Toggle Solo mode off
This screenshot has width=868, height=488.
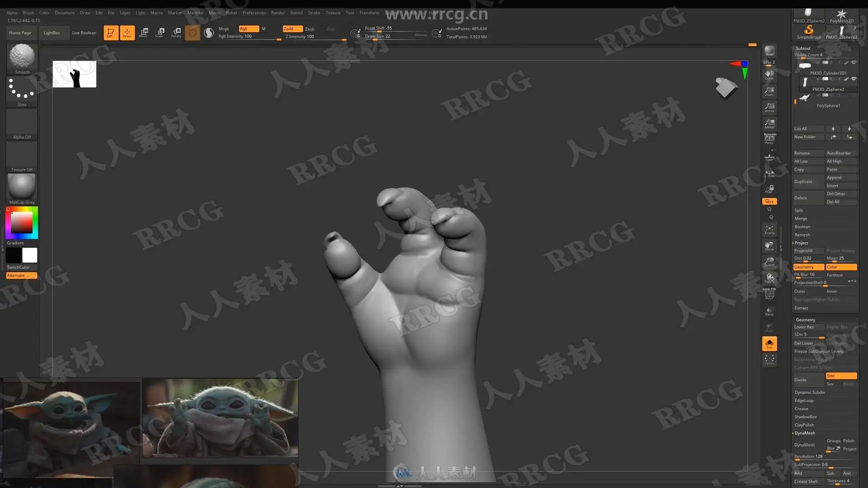(x=769, y=344)
